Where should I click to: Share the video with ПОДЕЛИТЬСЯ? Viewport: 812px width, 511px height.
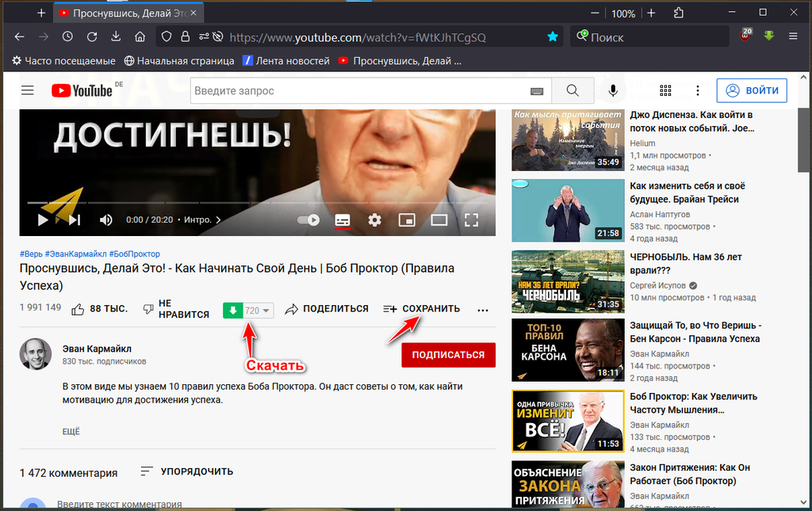(327, 309)
